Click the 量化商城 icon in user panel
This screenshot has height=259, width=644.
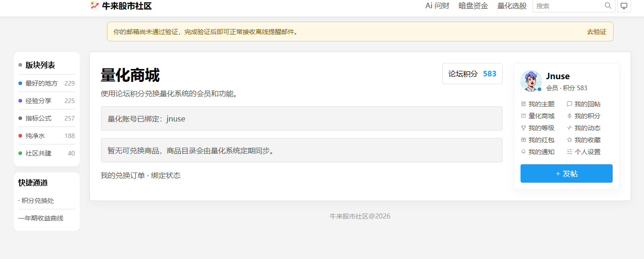pos(523,116)
